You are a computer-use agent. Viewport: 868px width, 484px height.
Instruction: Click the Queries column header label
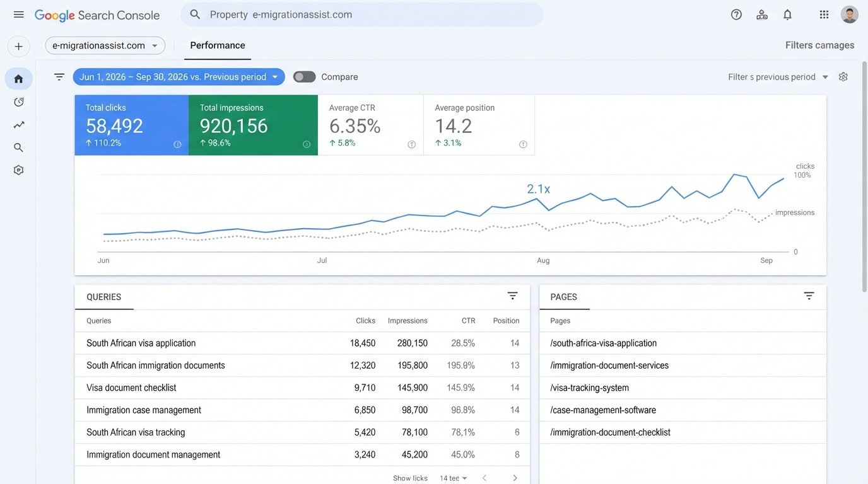pos(99,321)
